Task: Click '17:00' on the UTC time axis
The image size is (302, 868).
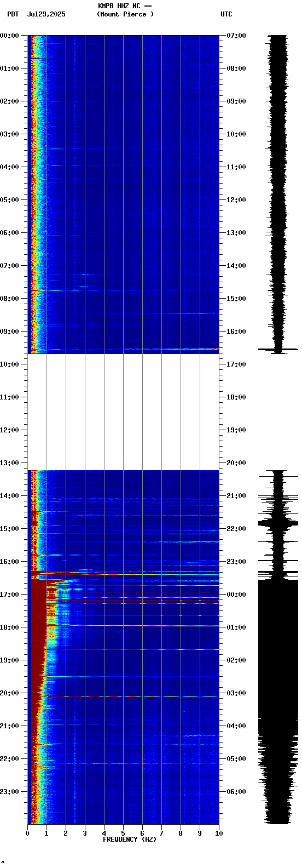Action: tap(236, 364)
